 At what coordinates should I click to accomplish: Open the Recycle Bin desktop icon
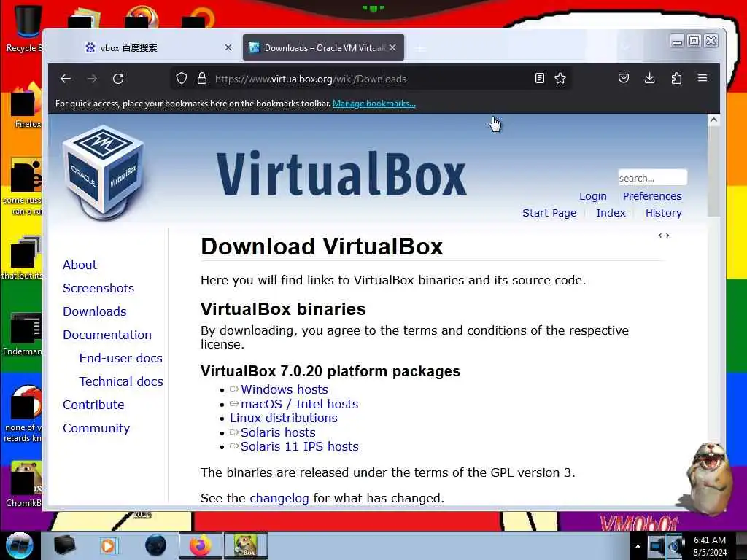pos(24,28)
